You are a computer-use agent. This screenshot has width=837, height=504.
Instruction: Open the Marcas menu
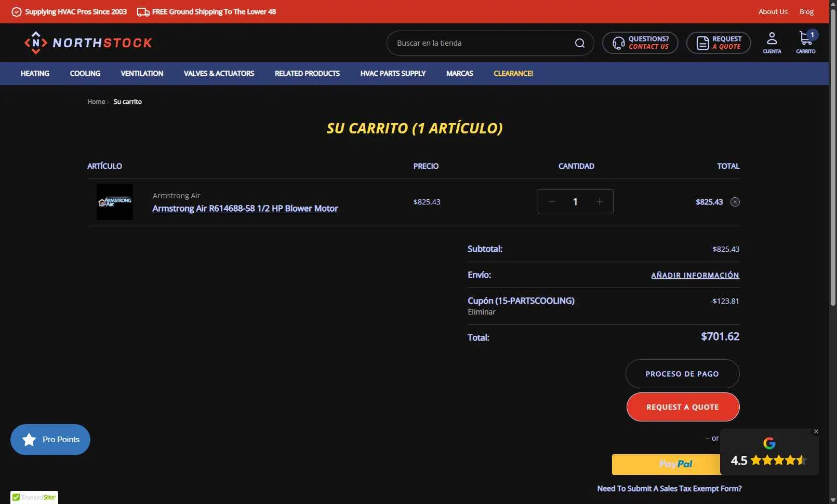point(459,74)
